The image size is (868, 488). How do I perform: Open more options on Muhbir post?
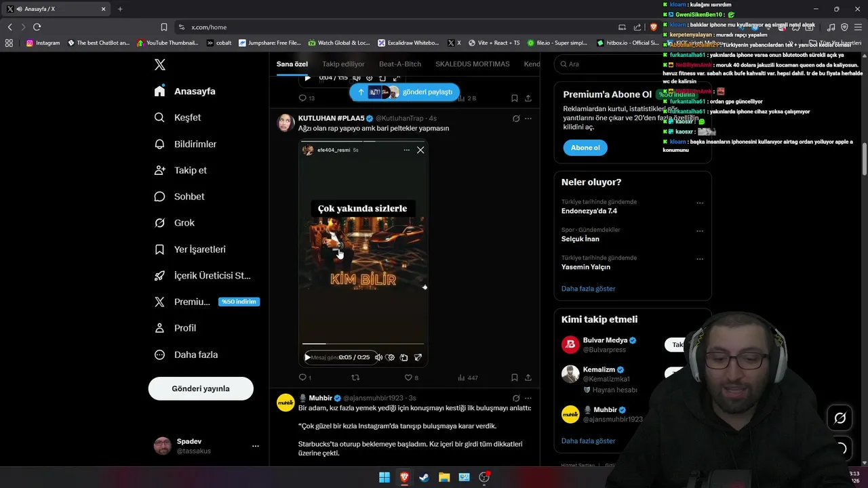(x=528, y=398)
